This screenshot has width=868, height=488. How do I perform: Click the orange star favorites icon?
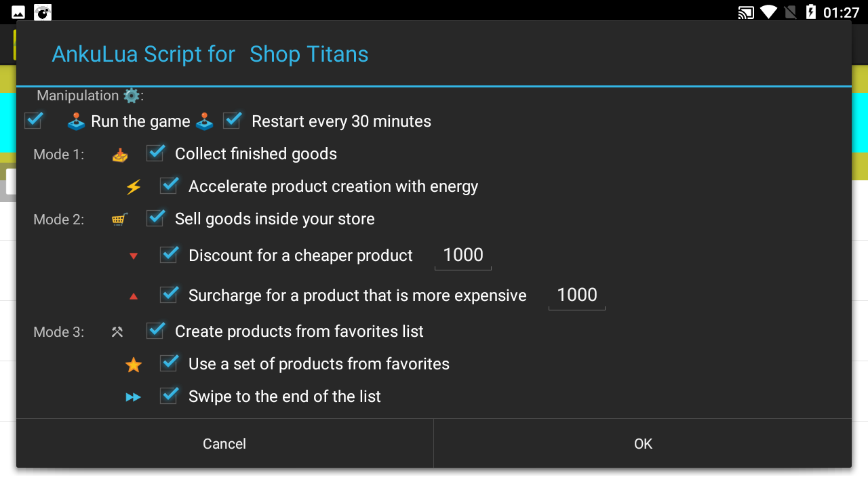pos(134,365)
